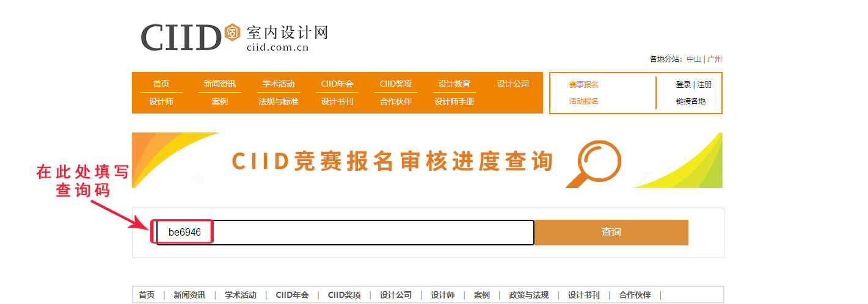The width and height of the screenshot is (868, 304).
Task: Open CIID年会 in the orange nav bar
Action: [337, 84]
